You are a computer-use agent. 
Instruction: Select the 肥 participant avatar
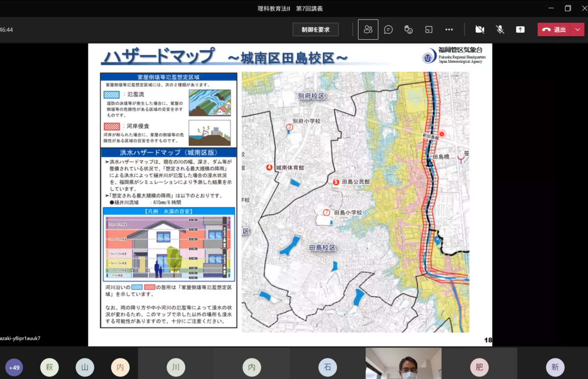(x=479, y=367)
